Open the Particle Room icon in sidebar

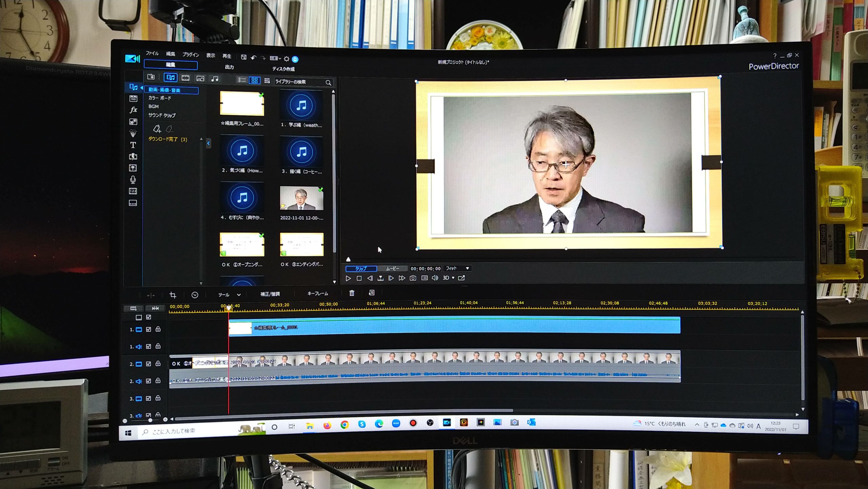(133, 133)
